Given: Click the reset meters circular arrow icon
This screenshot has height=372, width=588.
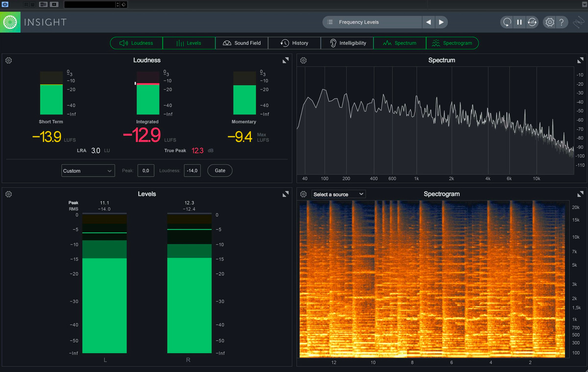Looking at the screenshot, I should tap(507, 22).
